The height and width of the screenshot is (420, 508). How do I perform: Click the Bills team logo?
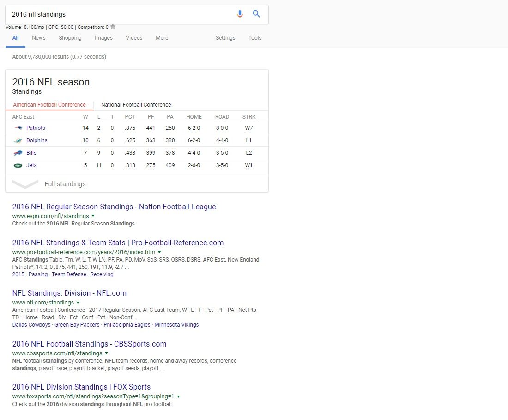pos(18,153)
